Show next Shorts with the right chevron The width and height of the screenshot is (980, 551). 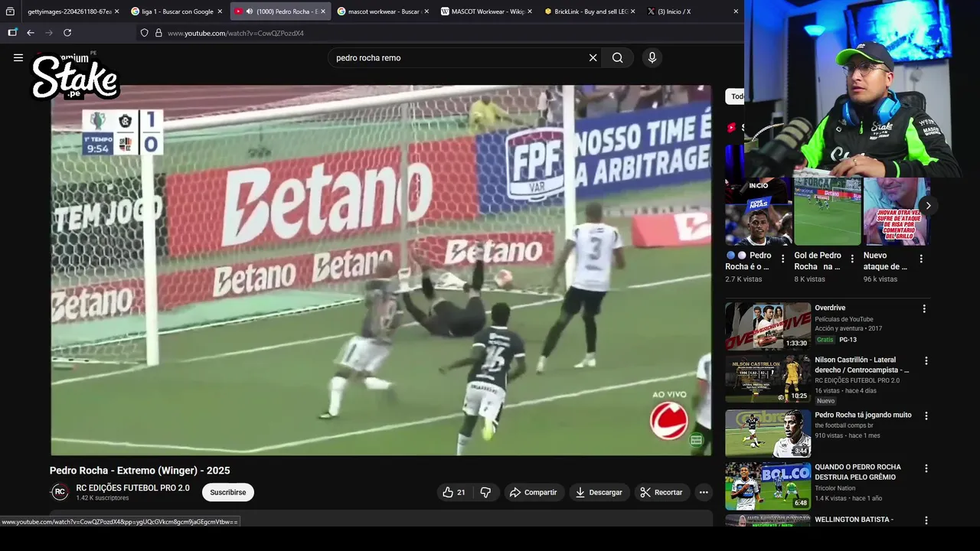[x=928, y=205]
